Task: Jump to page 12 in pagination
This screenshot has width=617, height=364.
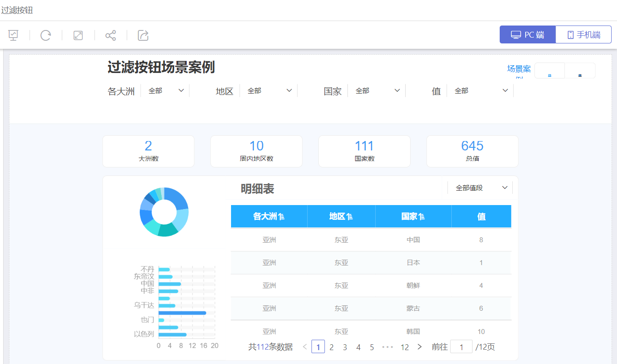Action: point(404,347)
